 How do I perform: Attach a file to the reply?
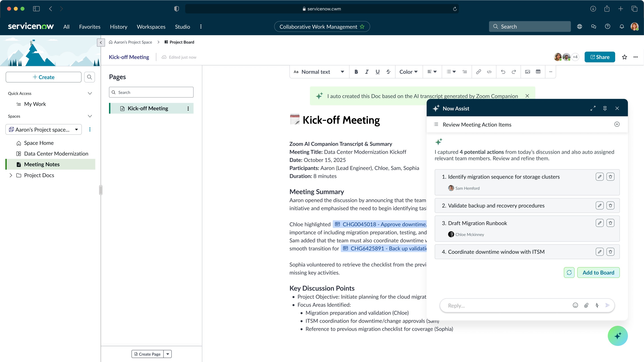coord(586,305)
